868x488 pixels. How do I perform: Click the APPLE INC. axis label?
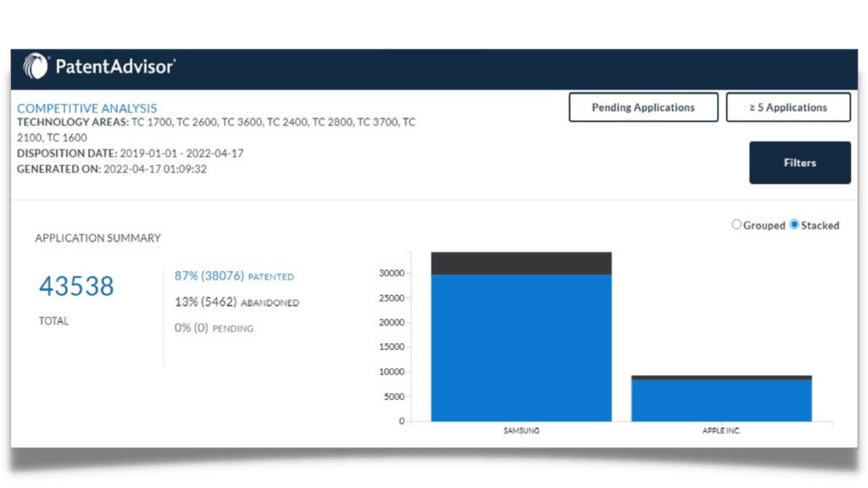pyautogui.click(x=721, y=430)
